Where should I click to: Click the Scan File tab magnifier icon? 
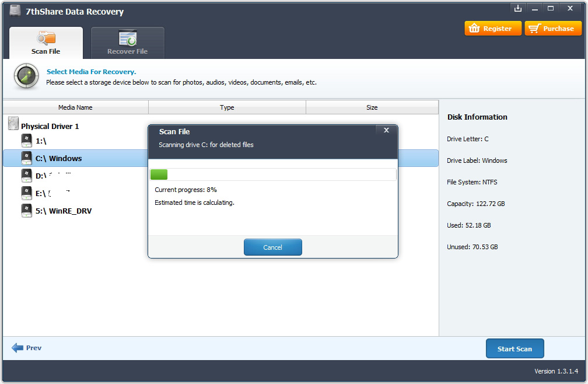(x=46, y=38)
